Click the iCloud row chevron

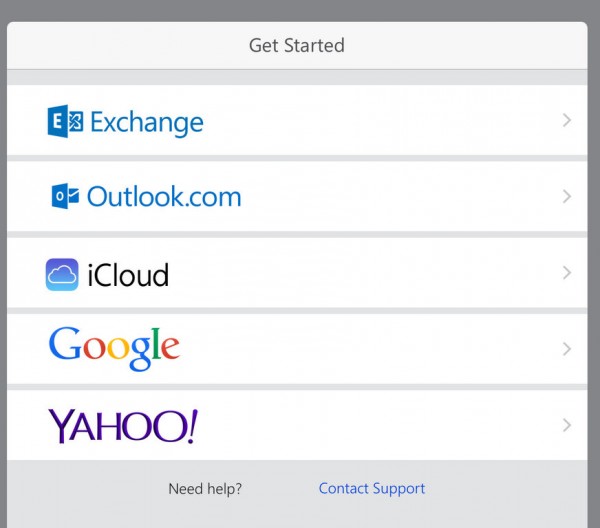(x=567, y=273)
